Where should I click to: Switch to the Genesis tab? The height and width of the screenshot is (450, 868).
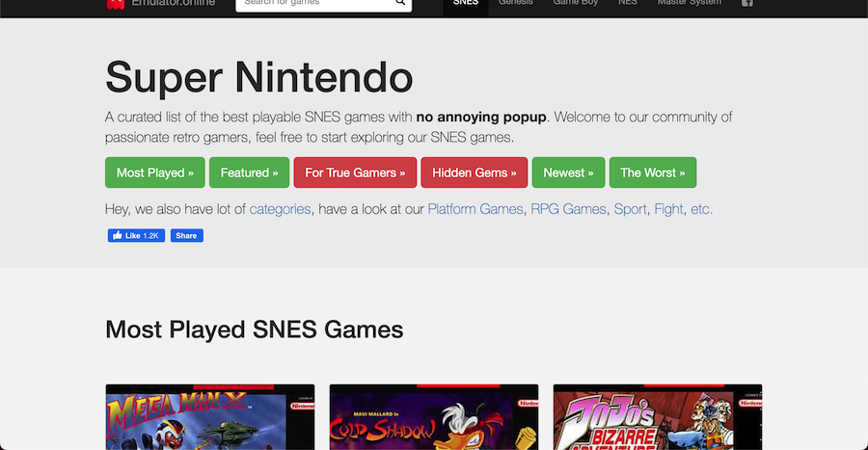tap(515, 3)
